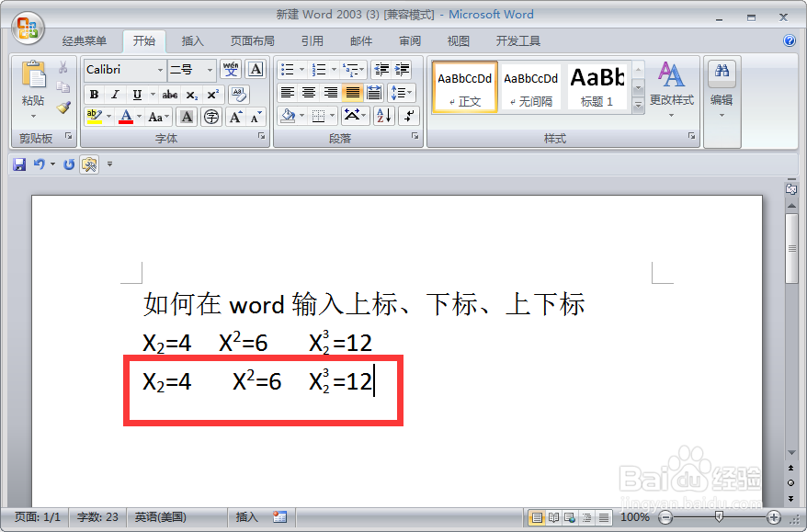Open the Pinyin guide (wen) icon
This screenshot has height=532, width=807.
point(230,70)
